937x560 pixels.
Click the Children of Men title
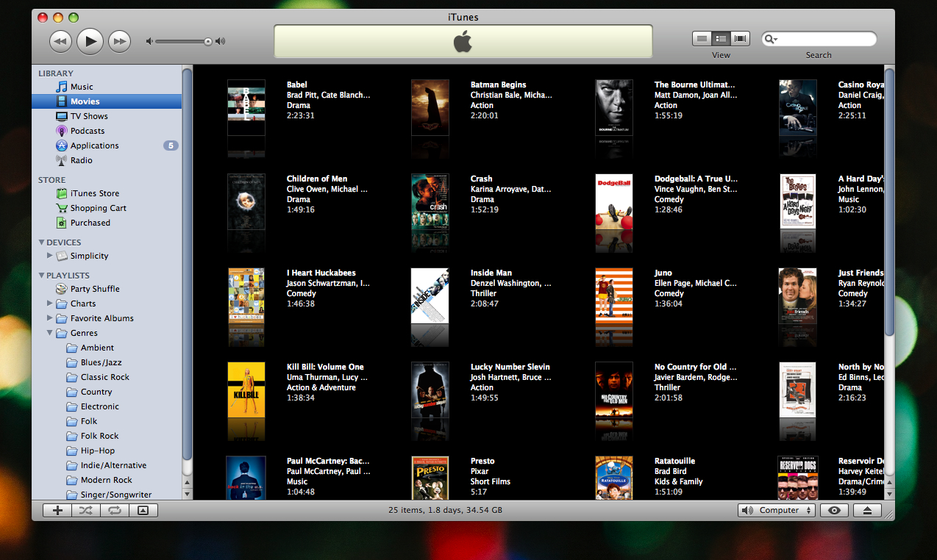click(x=317, y=179)
